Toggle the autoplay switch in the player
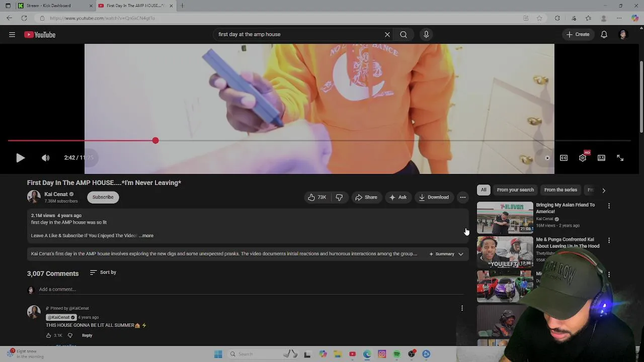This screenshot has width=644, height=362. tap(547, 158)
